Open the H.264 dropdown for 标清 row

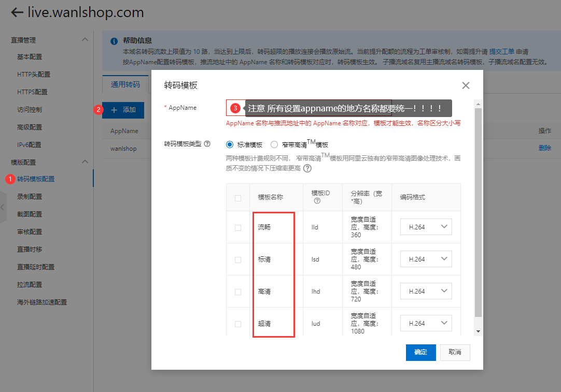click(426, 259)
